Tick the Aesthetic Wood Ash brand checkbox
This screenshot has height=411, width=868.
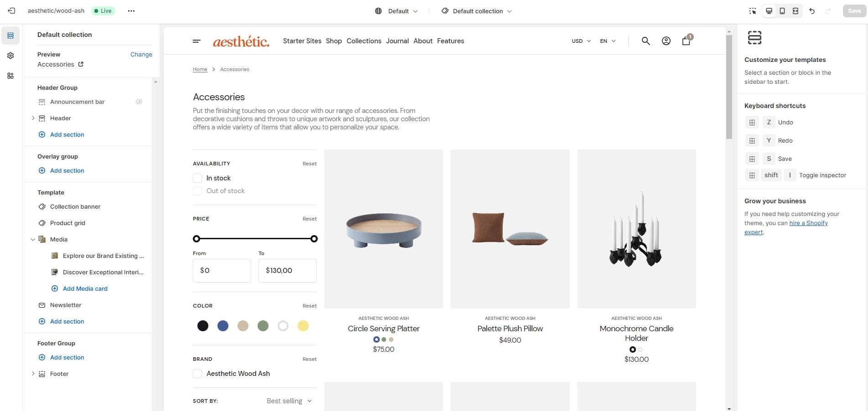click(197, 374)
